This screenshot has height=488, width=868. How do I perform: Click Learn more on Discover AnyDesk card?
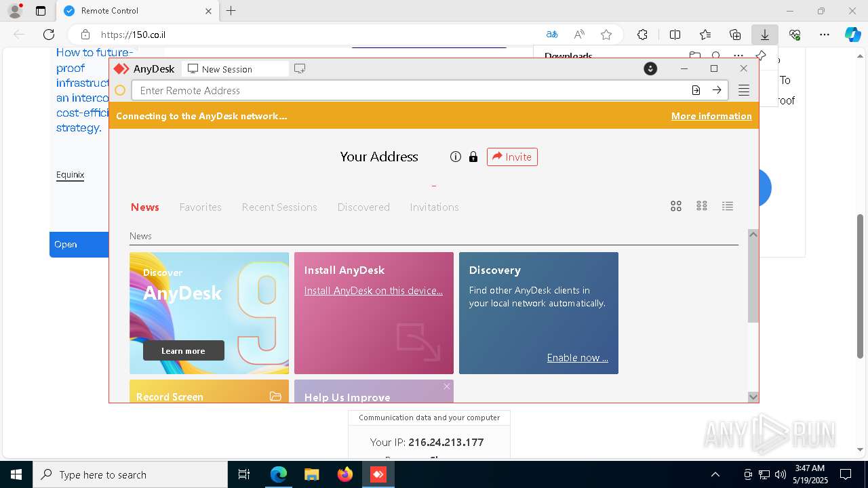point(183,350)
